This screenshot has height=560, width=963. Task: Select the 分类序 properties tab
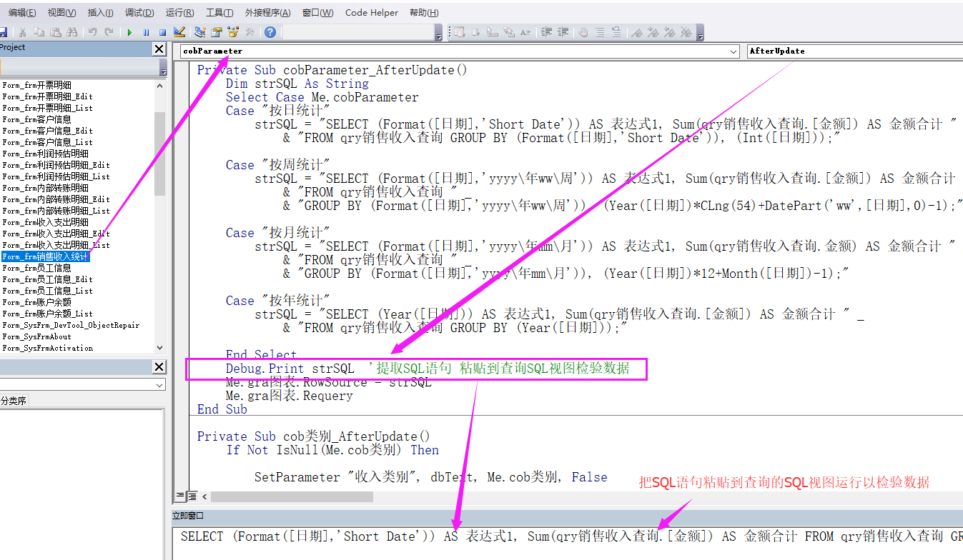(x=13, y=401)
